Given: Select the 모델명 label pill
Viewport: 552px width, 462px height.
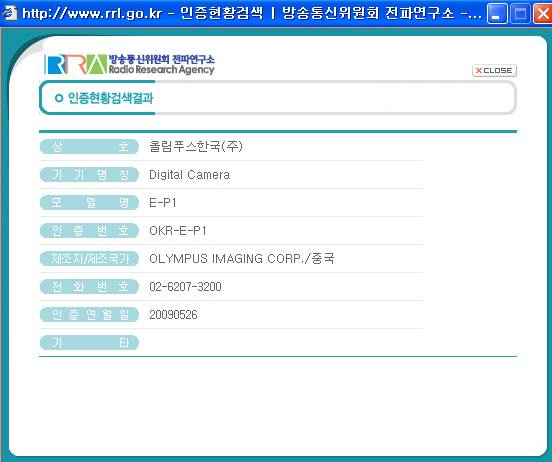Looking at the screenshot, I should [x=89, y=202].
